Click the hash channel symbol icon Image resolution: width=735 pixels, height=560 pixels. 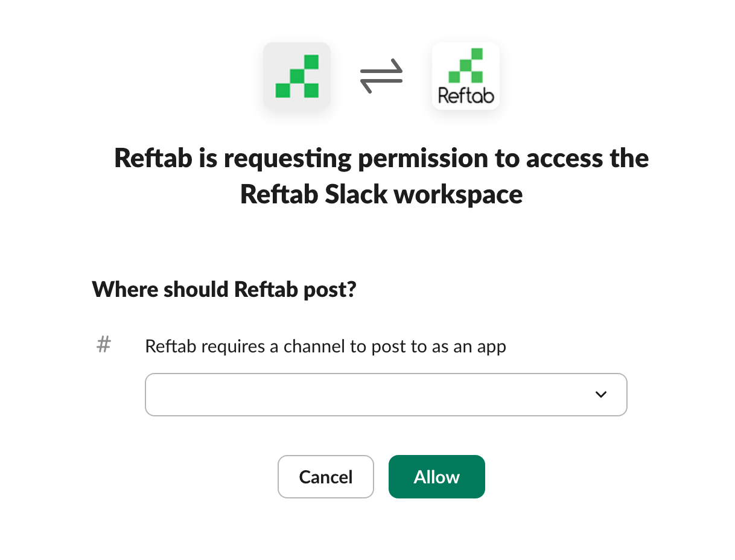(x=104, y=345)
